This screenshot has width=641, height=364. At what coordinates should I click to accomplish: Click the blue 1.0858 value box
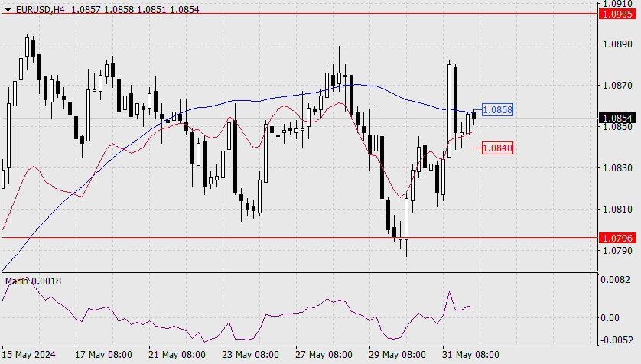tap(497, 109)
